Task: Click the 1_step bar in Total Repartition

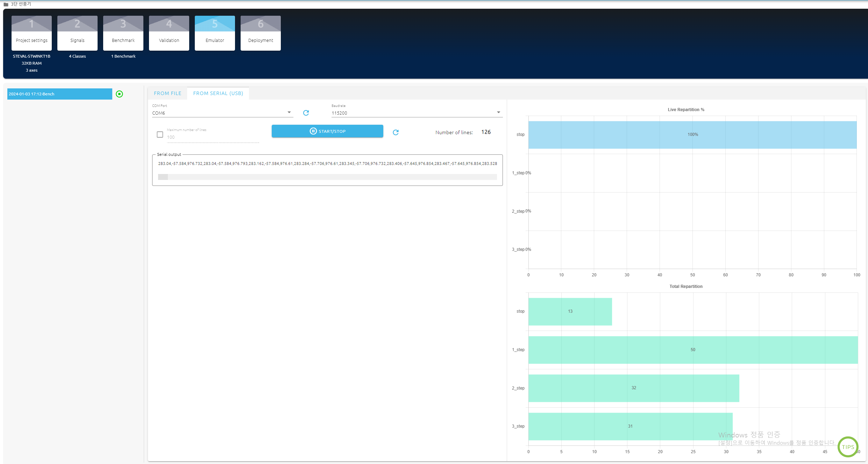Action: pyautogui.click(x=693, y=350)
